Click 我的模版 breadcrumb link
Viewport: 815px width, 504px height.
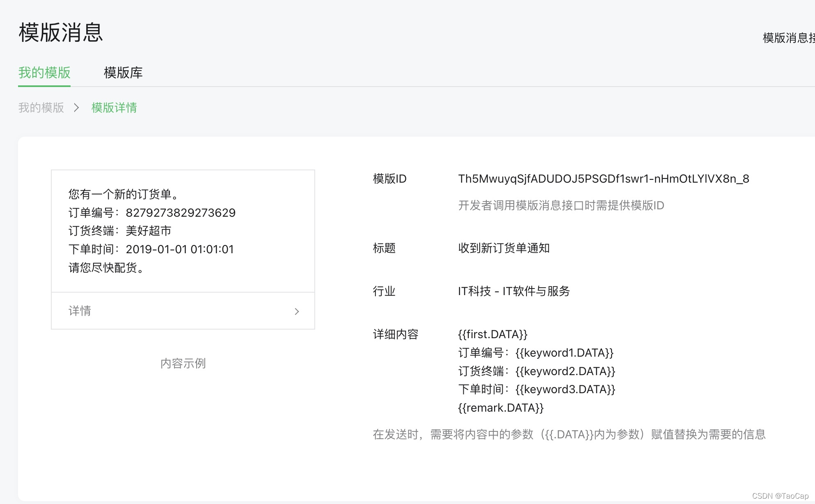(41, 108)
